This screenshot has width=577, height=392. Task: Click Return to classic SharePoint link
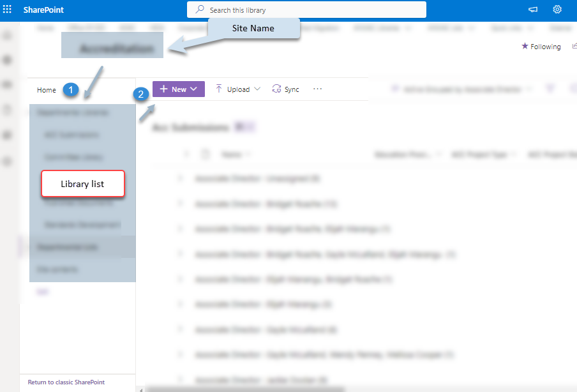[x=66, y=382]
